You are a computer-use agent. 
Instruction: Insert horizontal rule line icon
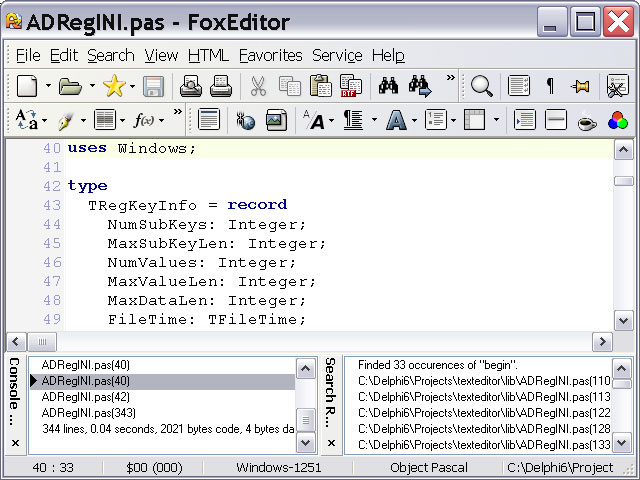pos(556,120)
